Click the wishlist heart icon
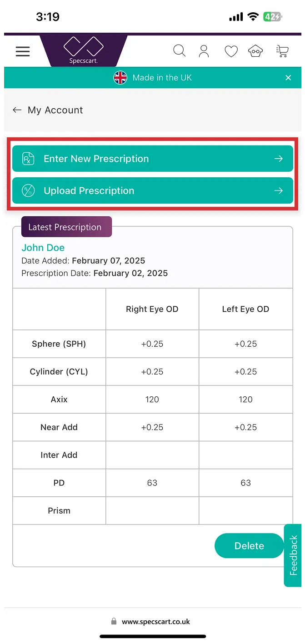The width and height of the screenshot is (305, 644). [231, 51]
